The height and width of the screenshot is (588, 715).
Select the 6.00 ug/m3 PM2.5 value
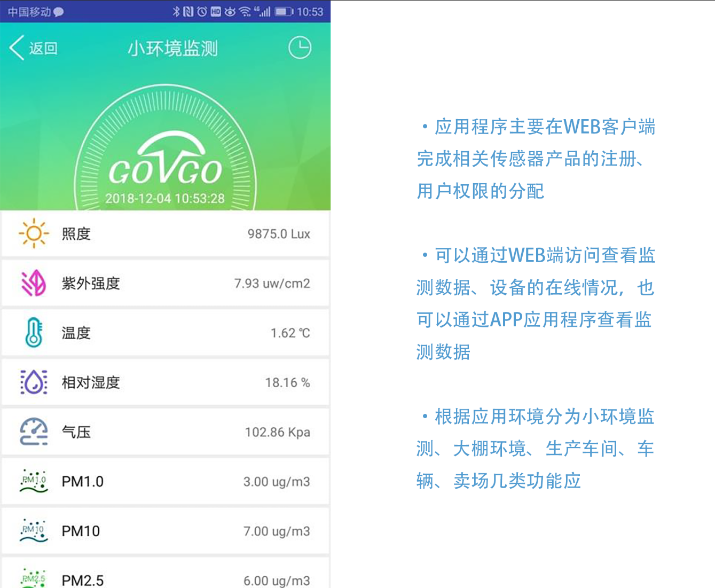point(277,581)
